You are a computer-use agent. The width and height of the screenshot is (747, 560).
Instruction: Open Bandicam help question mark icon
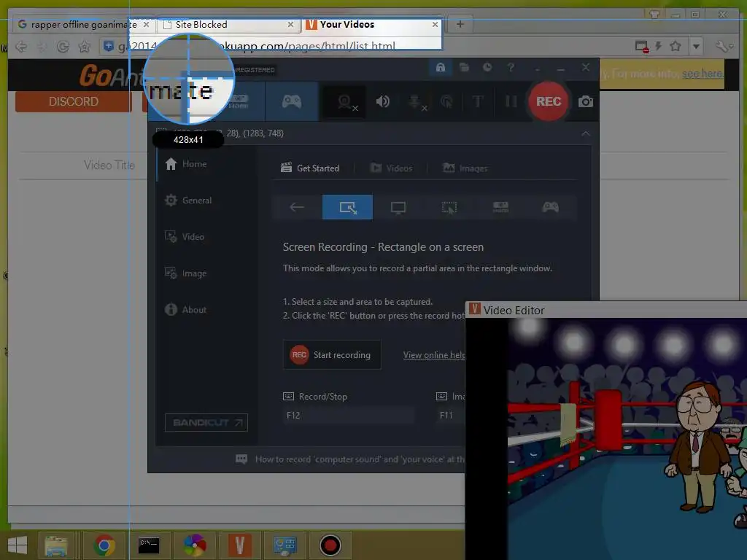coord(511,67)
